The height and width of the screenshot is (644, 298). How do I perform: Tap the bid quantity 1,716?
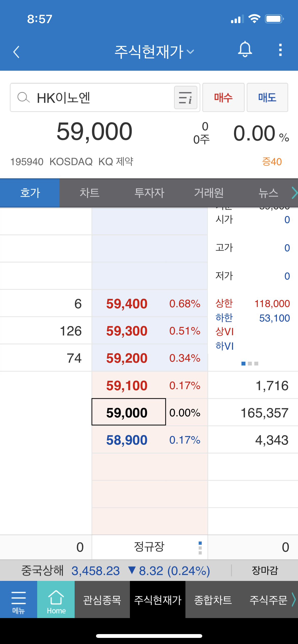point(272,386)
